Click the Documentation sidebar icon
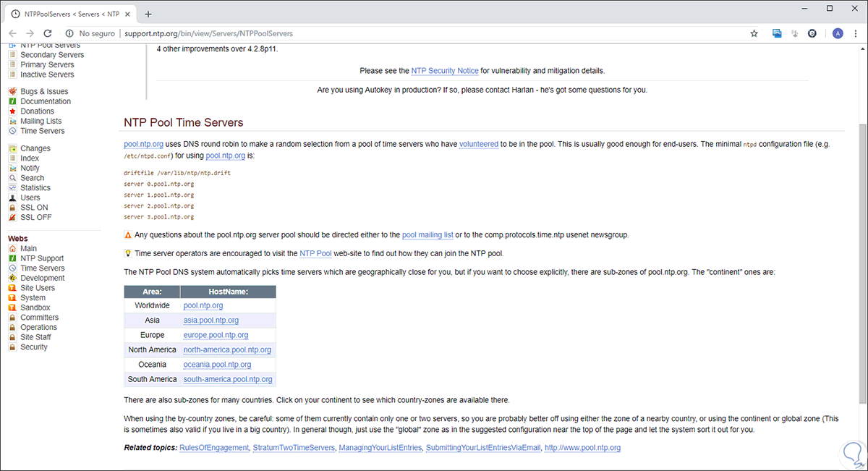This screenshot has height=471, width=868. pos(12,102)
